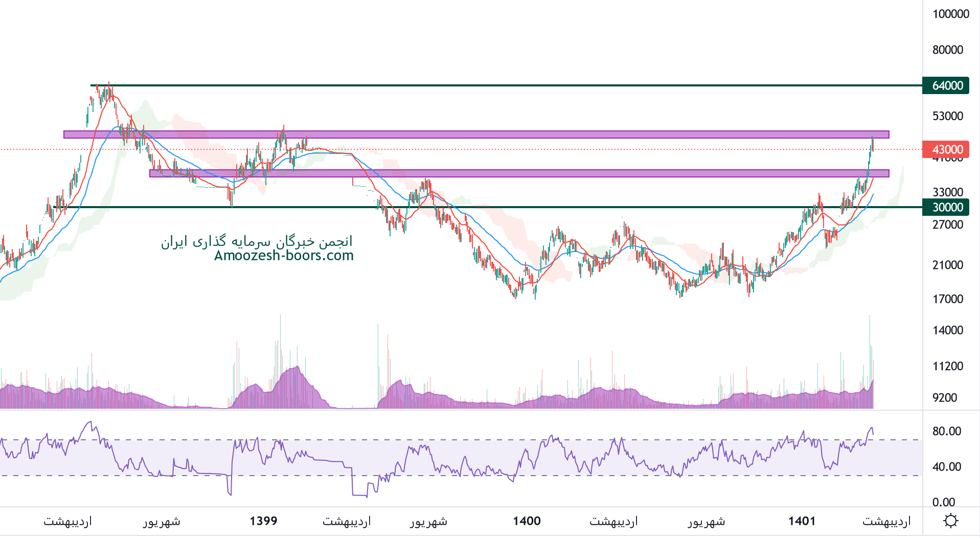Click the 1401 year label on time axis

pyautogui.click(x=802, y=521)
